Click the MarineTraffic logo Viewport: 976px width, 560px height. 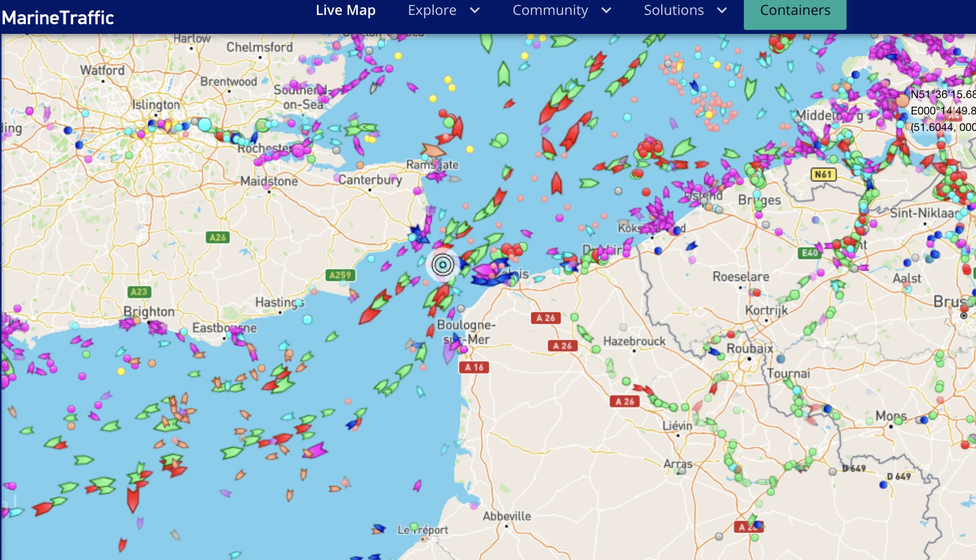(x=58, y=17)
